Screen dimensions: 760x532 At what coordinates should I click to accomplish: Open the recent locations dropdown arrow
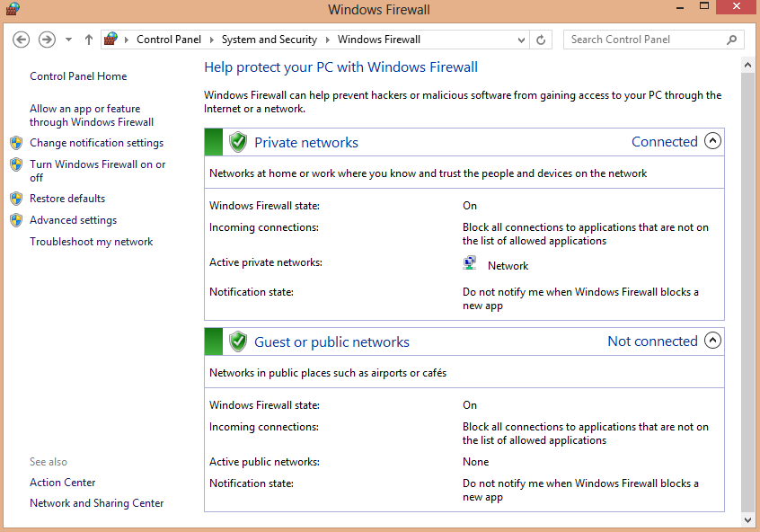pyautogui.click(x=69, y=40)
